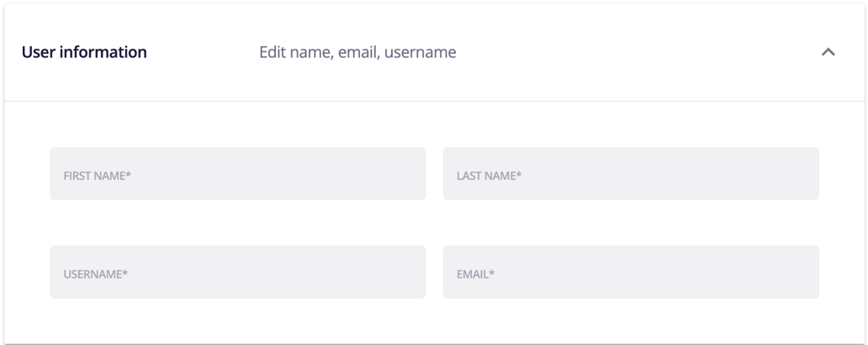Click the 'Edit name, email, username' subtitle
Screen dimensions: 868x345
coord(357,52)
